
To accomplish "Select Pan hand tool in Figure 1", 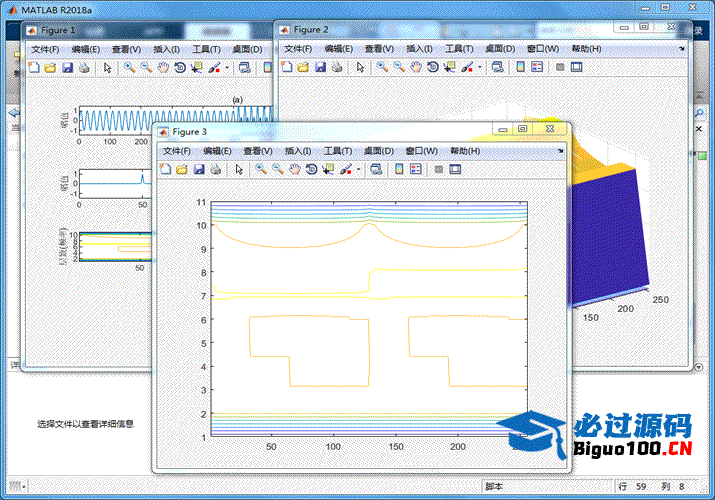I will (163, 68).
